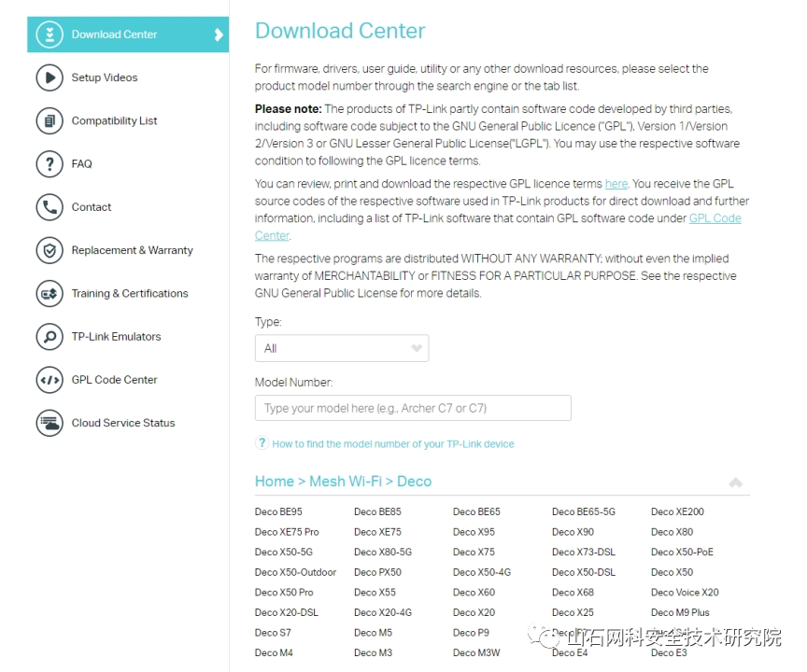The width and height of the screenshot is (807, 672).
Task: Select the Deco X68 model
Action: 573,593
